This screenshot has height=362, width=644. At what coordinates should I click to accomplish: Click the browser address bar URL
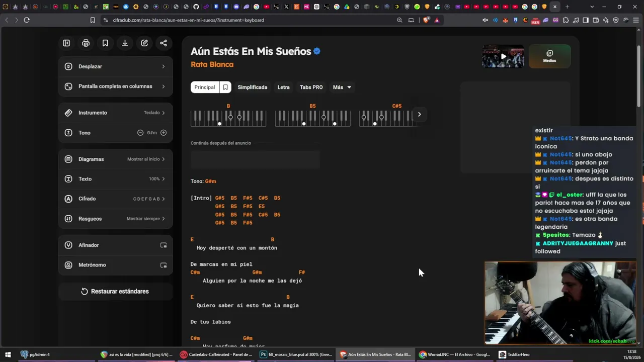(x=189, y=20)
